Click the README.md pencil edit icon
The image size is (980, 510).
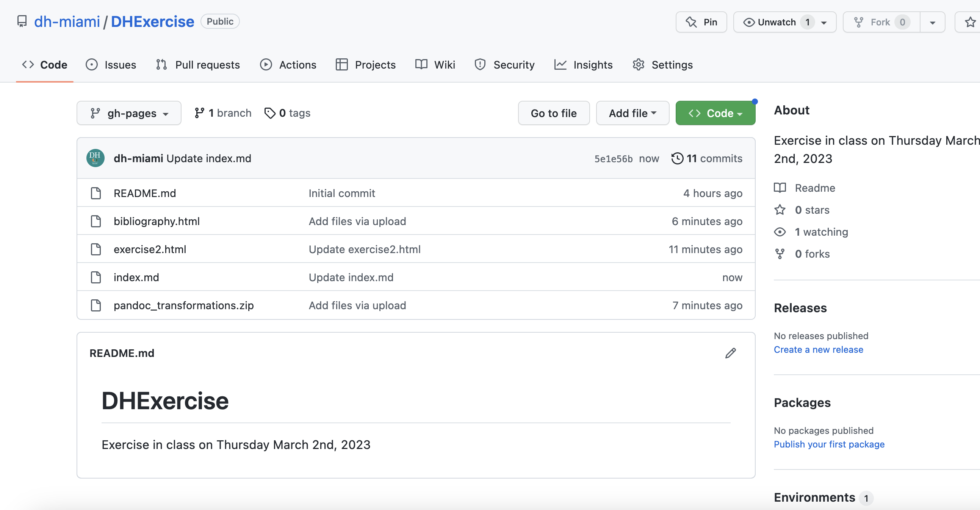[730, 353]
